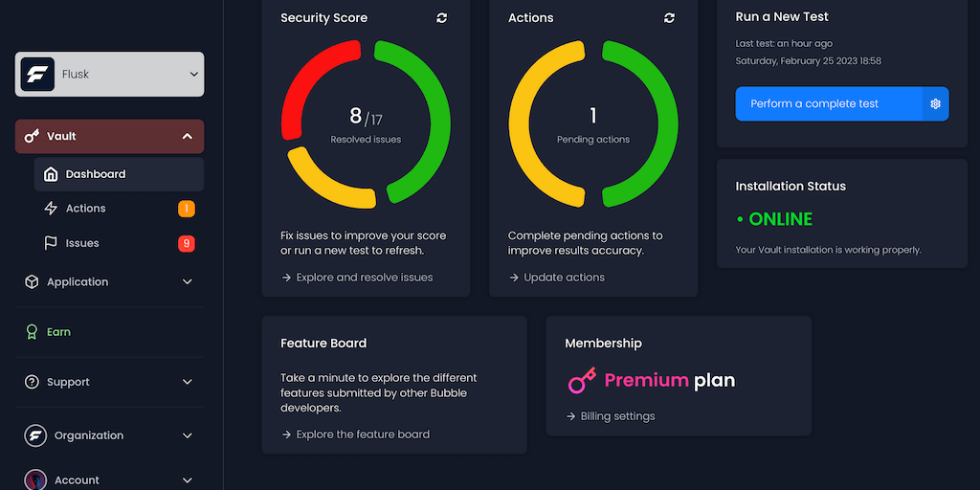
Task: Click the Vault key icon in sidebar
Action: [32, 137]
